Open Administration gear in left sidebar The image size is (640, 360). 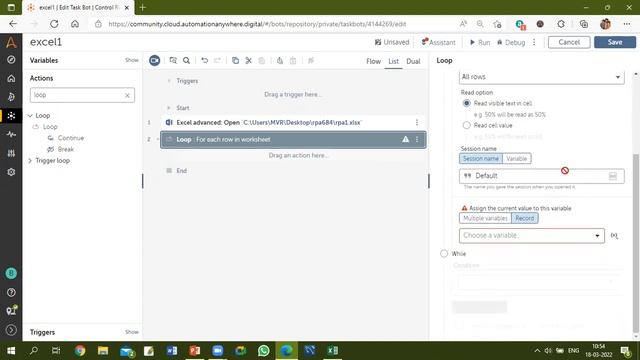pyautogui.click(x=11, y=172)
